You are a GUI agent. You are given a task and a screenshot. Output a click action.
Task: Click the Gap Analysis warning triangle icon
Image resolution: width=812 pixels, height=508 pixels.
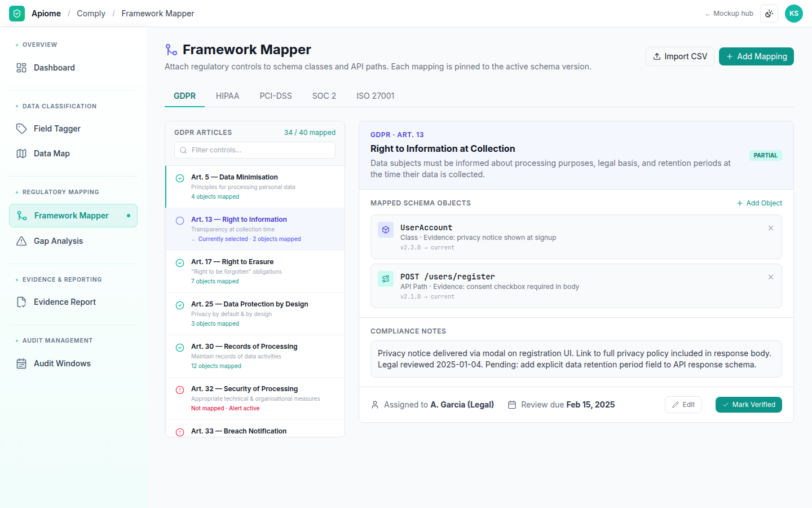(x=21, y=241)
